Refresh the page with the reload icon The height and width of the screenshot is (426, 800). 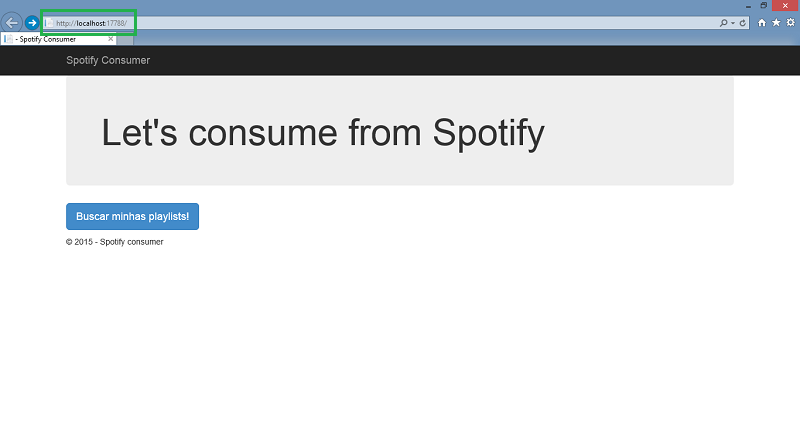pos(743,22)
